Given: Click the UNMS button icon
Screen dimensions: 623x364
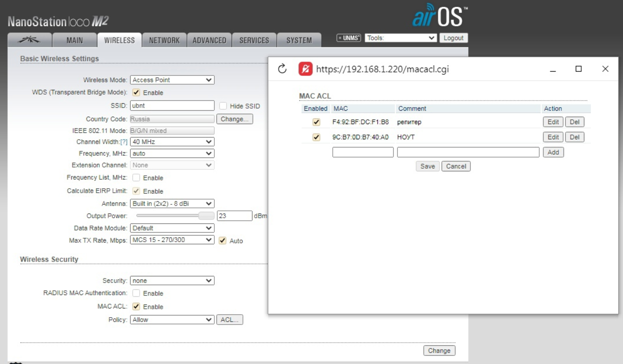Looking at the screenshot, I should [x=350, y=38].
